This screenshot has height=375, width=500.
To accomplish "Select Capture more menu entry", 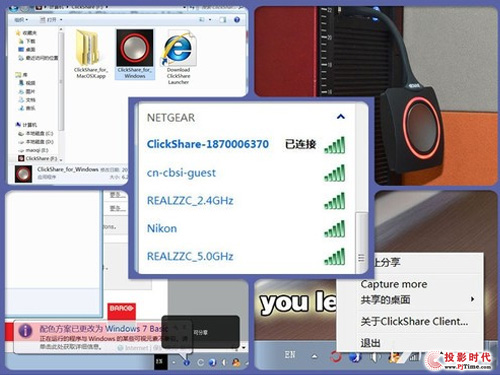I will point(394,284).
